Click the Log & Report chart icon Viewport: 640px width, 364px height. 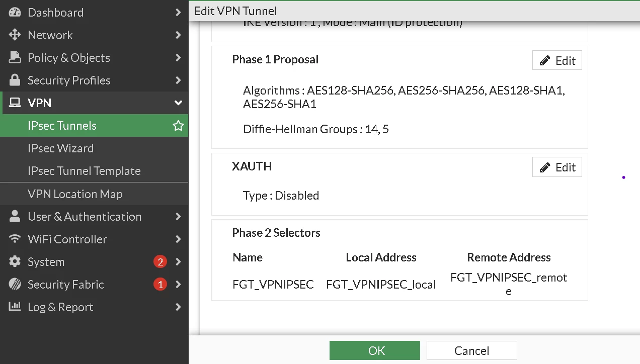click(x=15, y=306)
